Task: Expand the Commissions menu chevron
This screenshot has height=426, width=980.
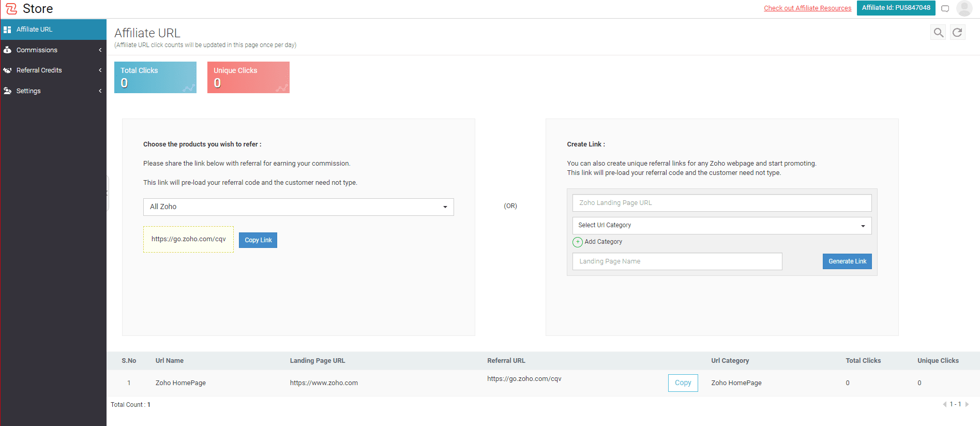Action: coord(100,50)
